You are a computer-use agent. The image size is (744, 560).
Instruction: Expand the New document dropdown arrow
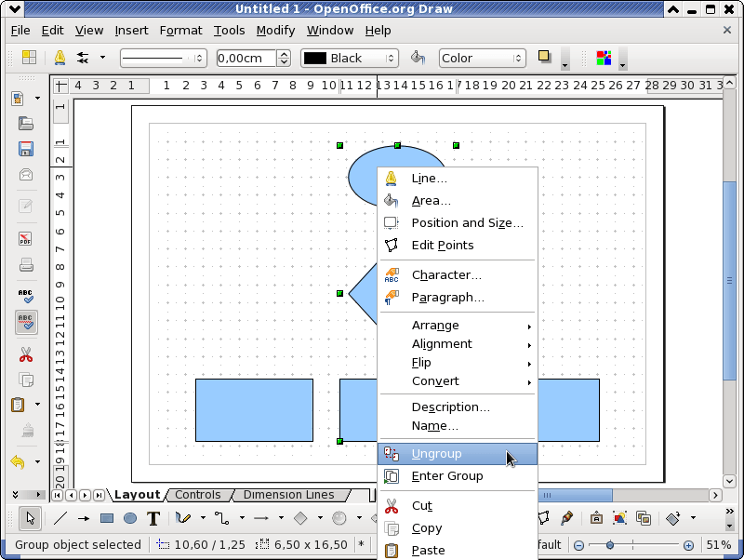(37, 99)
